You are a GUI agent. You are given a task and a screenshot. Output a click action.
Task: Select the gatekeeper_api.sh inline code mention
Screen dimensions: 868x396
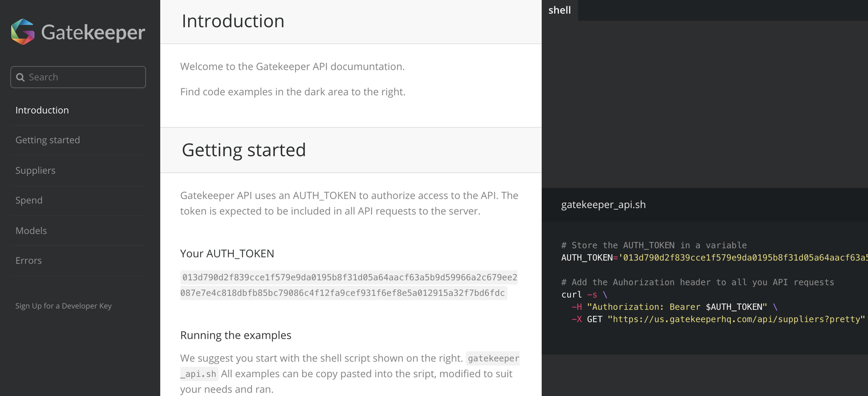(x=493, y=358)
